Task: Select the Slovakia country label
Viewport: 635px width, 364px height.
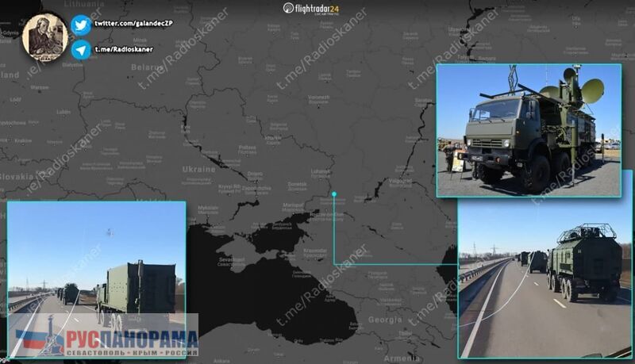Action: (16, 177)
